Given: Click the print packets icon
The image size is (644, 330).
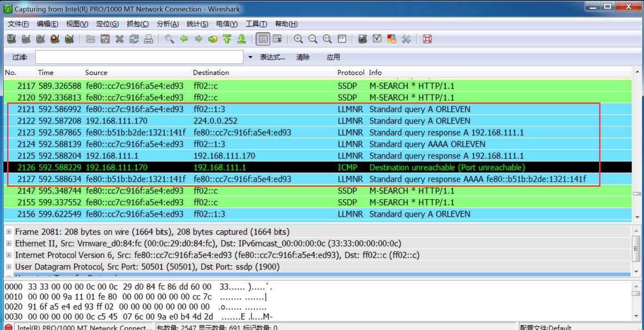Looking at the screenshot, I should coord(148,39).
